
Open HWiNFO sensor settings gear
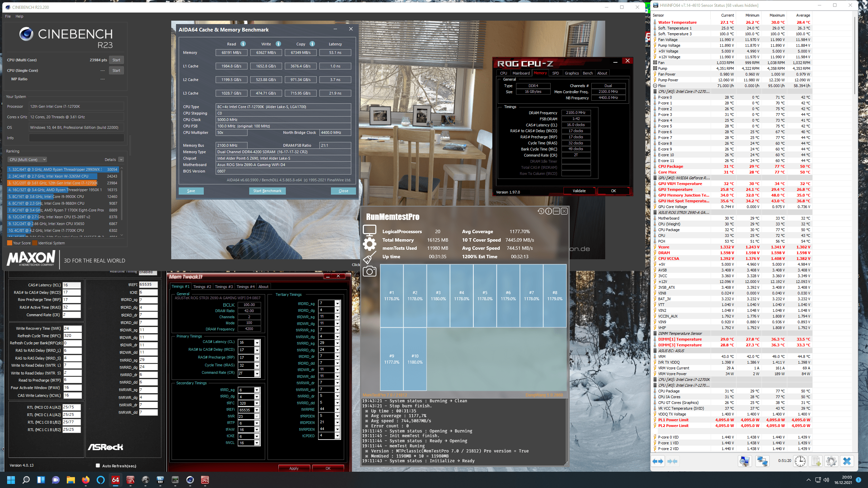(831, 461)
